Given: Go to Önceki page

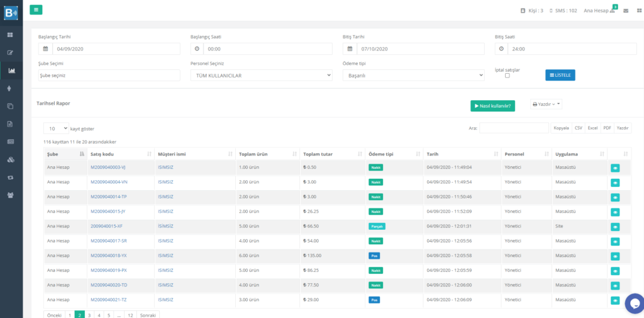Looking at the screenshot, I should click(x=54, y=315).
